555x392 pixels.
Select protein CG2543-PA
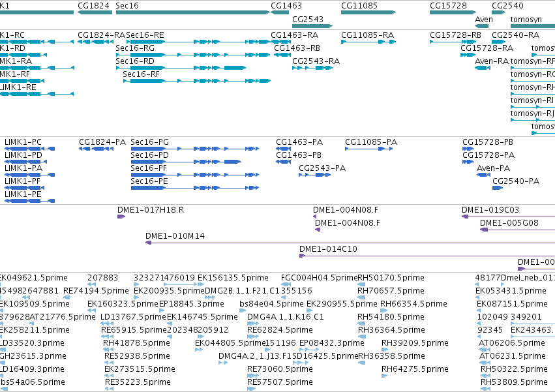[x=322, y=168]
